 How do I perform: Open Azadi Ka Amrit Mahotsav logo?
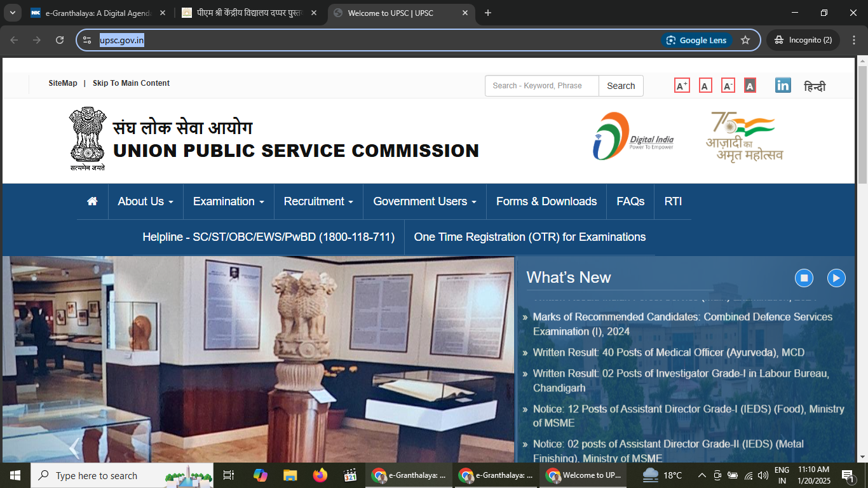click(x=745, y=136)
